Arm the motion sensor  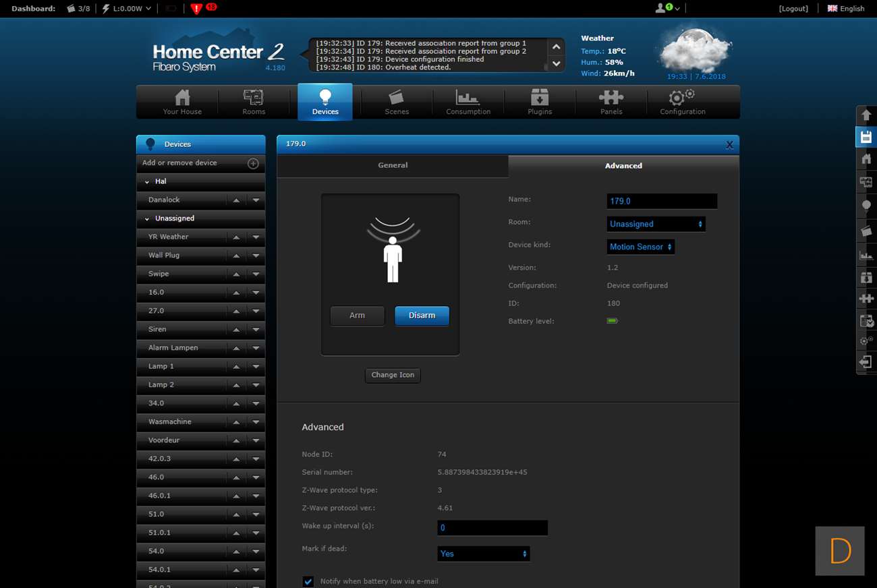357,316
